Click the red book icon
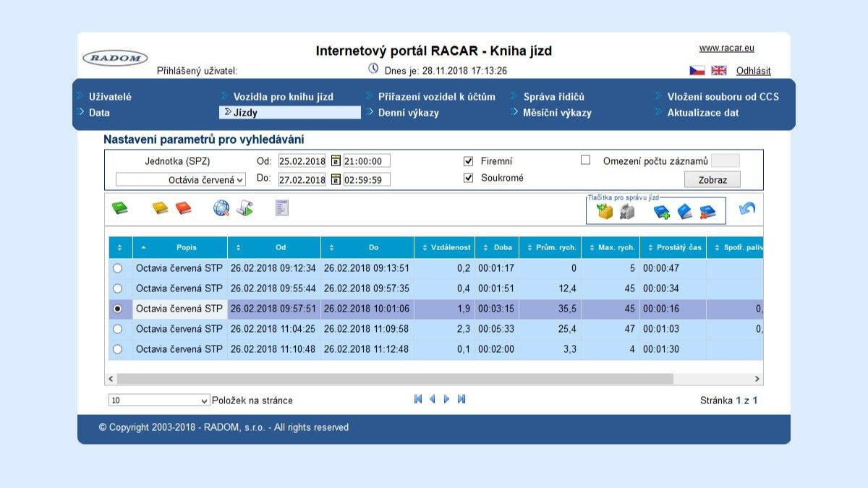The width and height of the screenshot is (868, 488). [x=184, y=209]
